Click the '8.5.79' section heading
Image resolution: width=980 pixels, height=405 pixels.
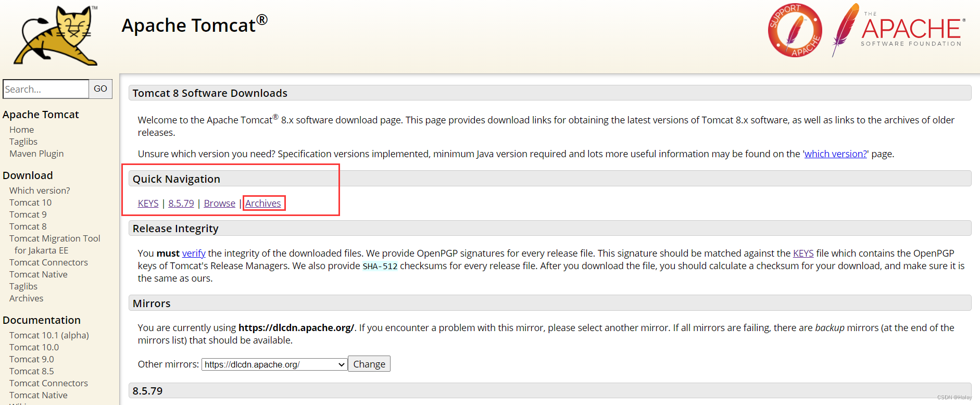coord(147,391)
